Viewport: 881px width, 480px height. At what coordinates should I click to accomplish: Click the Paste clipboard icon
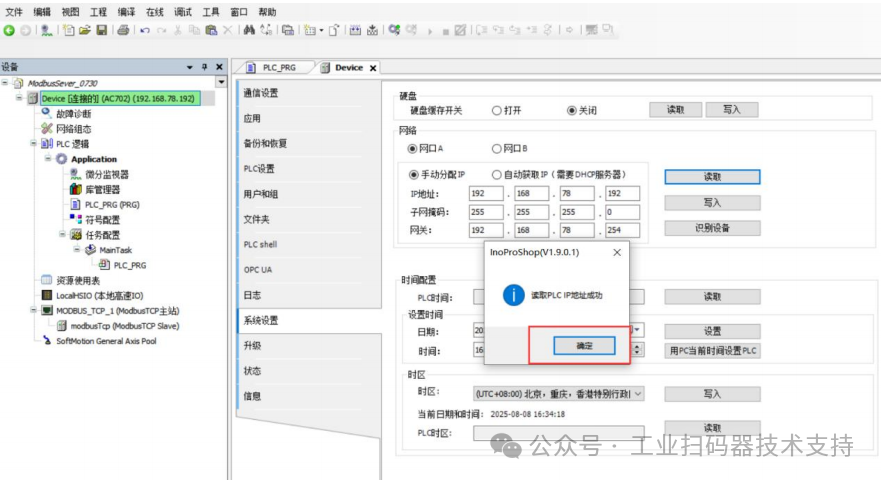coord(211,30)
